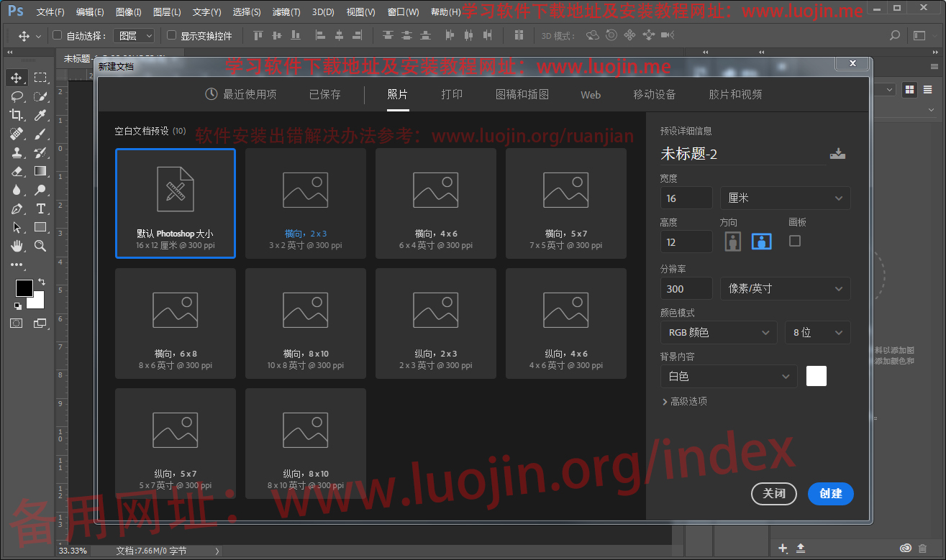Screen dimensions: 946x560
Task: Open the RGB 颜色 color mode dropdown
Action: (719, 332)
